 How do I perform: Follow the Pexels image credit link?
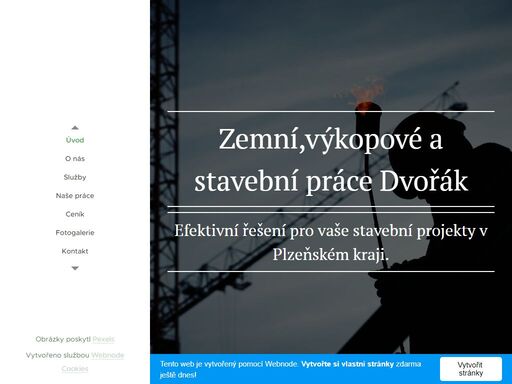point(104,339)
